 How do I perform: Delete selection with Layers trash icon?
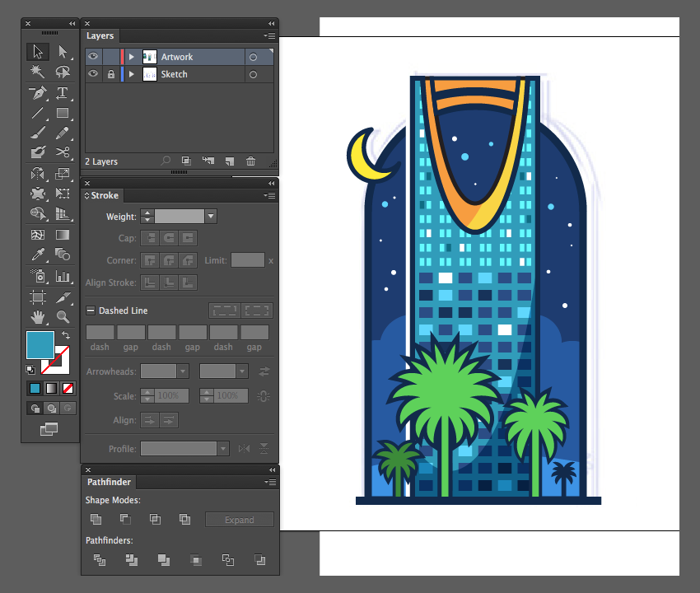click(251, 161)
